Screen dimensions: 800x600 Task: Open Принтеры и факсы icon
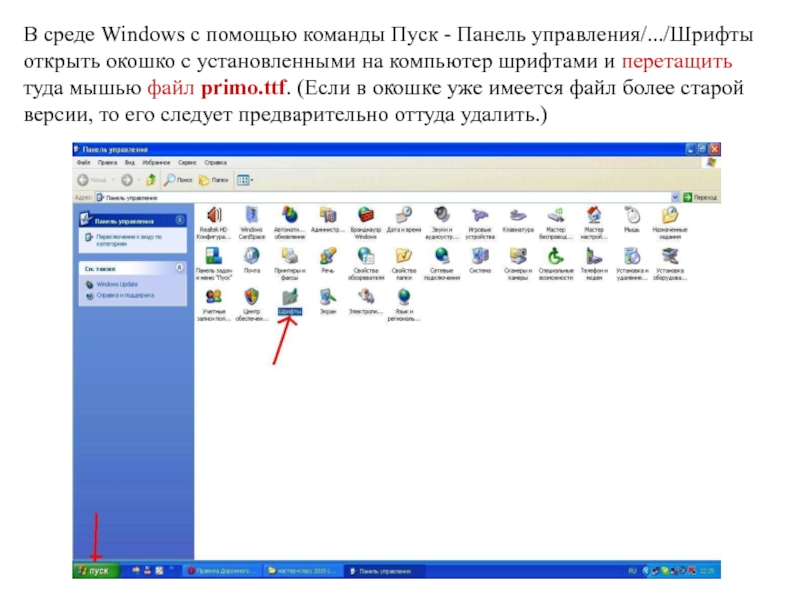click(x=289, y=264)
